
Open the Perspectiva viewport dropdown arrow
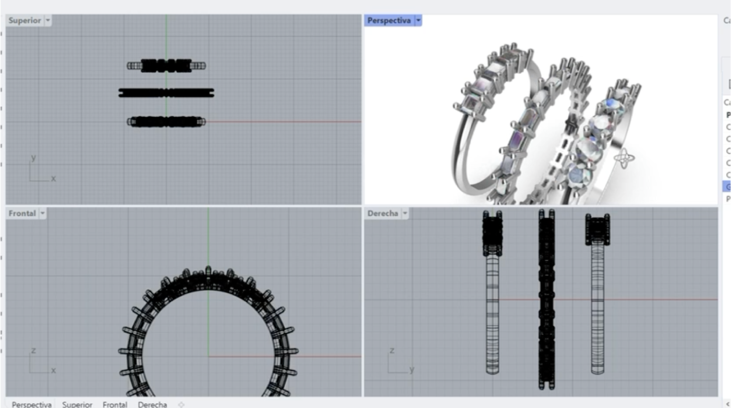point(418,21)
